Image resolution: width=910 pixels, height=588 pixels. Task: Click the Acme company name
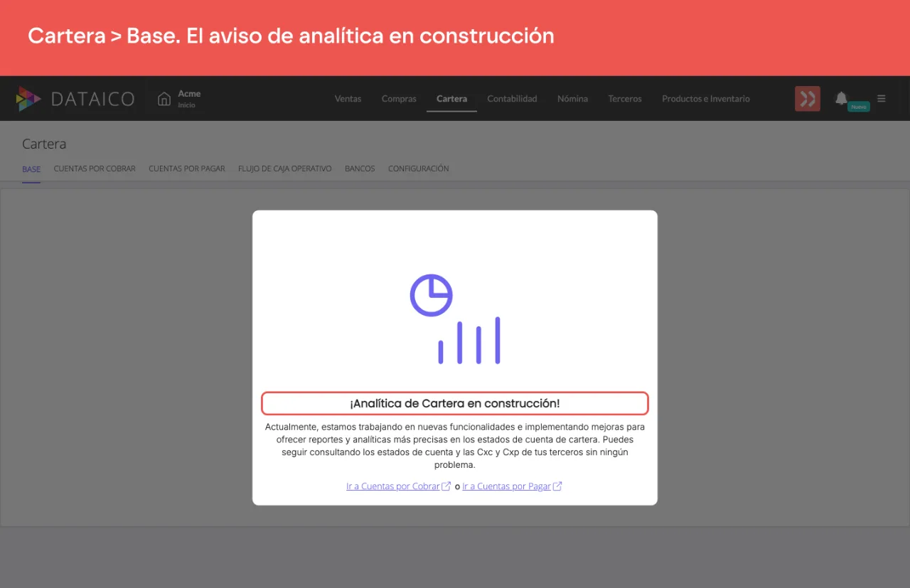point(189,94)
